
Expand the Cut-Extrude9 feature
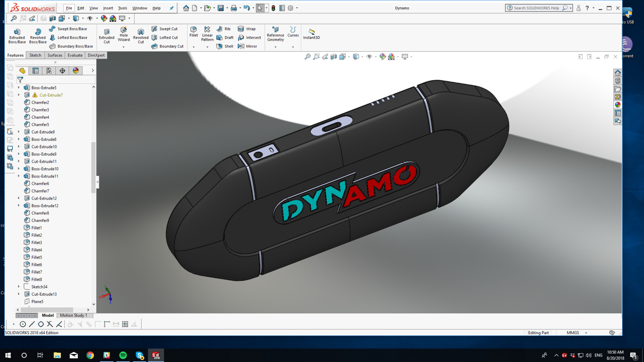19,132
